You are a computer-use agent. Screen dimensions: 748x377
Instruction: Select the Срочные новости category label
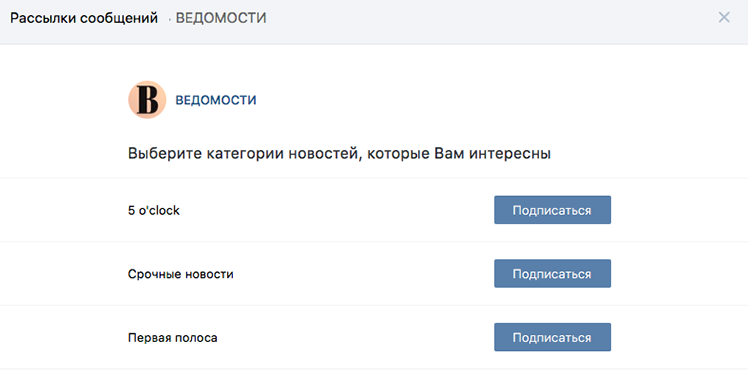[180, 274]
